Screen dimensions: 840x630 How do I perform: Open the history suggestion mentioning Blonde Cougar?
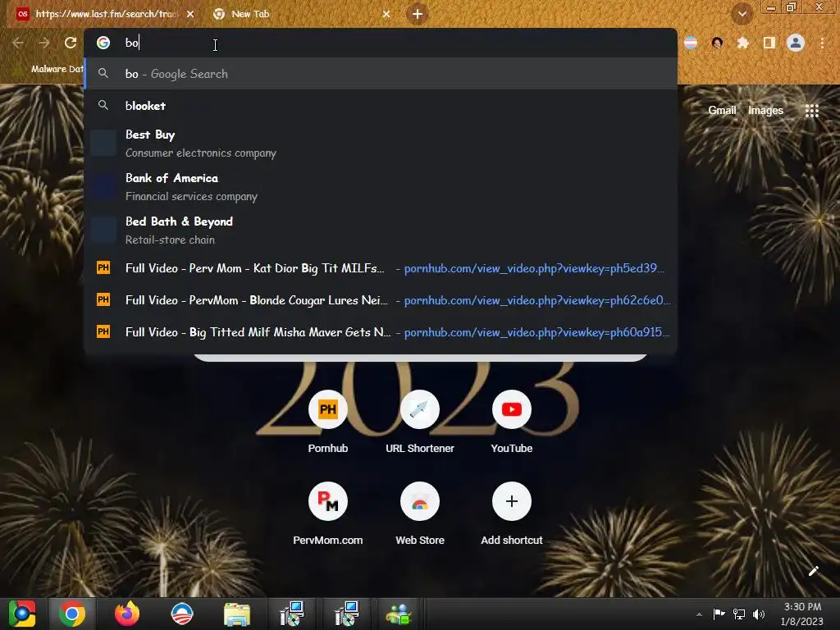[x=381, y=300]
